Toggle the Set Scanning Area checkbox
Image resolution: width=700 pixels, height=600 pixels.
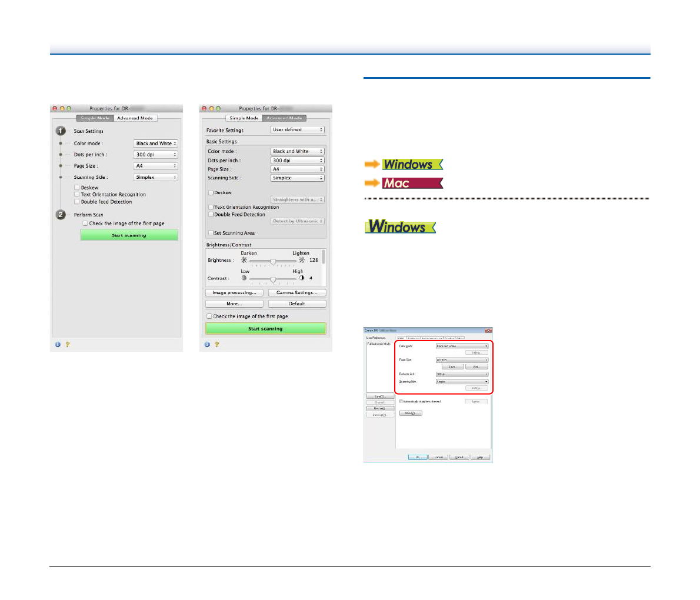(210, 233)
